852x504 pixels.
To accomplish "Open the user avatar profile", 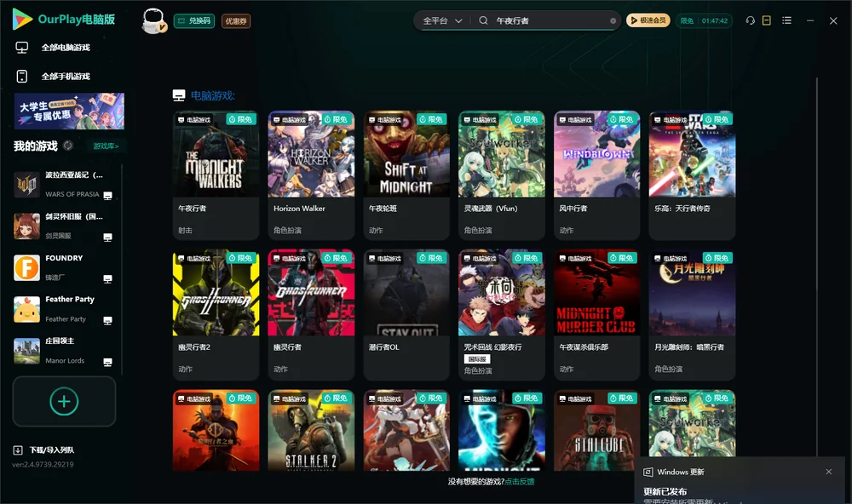I will pos(153,20).
